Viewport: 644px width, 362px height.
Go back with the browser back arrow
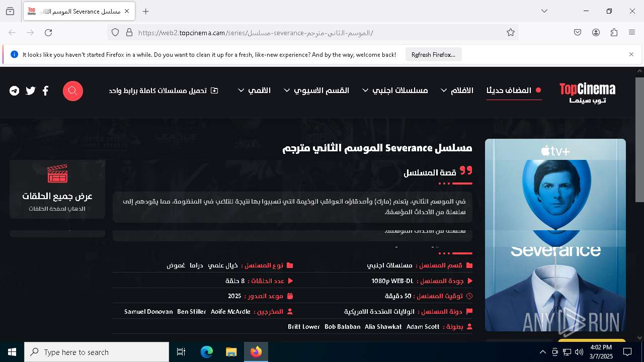[12, 33]
